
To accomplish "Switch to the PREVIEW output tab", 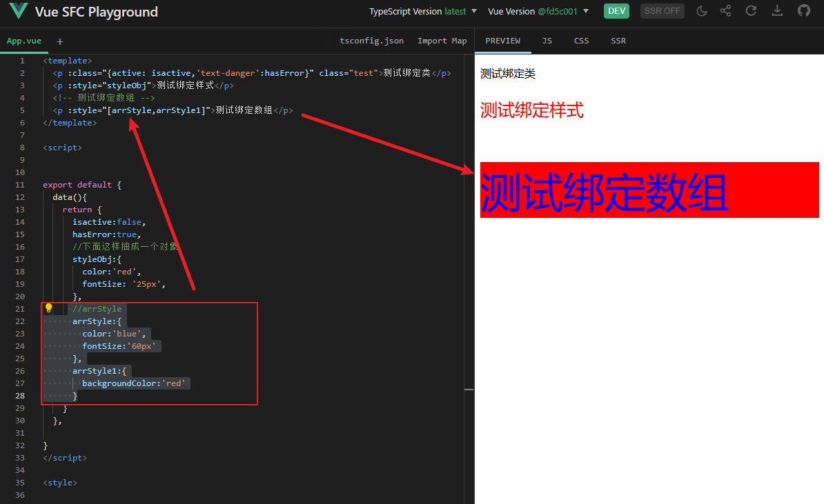I will (x=503, y=41).
